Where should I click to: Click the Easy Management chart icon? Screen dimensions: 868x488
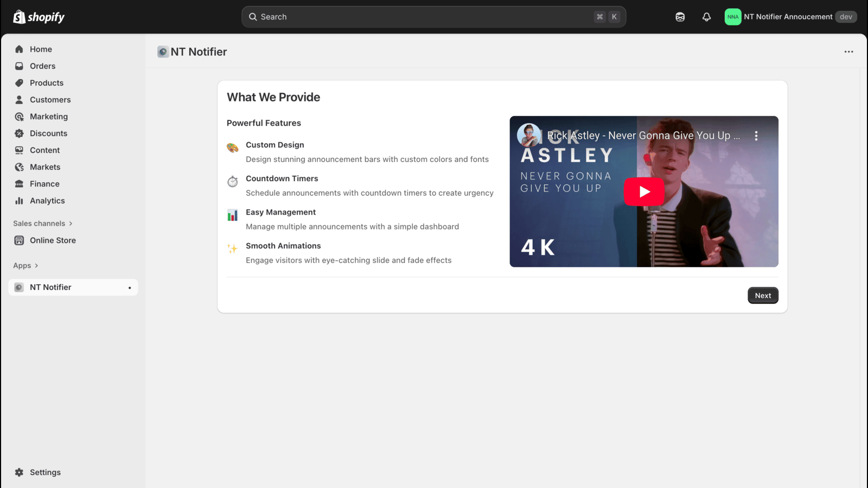point(233,215)
